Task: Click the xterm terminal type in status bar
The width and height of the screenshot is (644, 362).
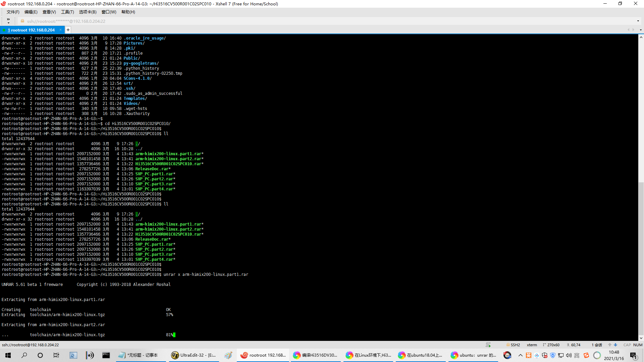Action: pos(532,345)
